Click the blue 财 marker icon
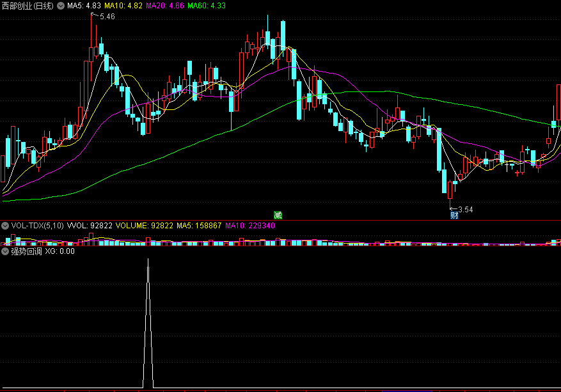561x392 pixels. (454, 215)
